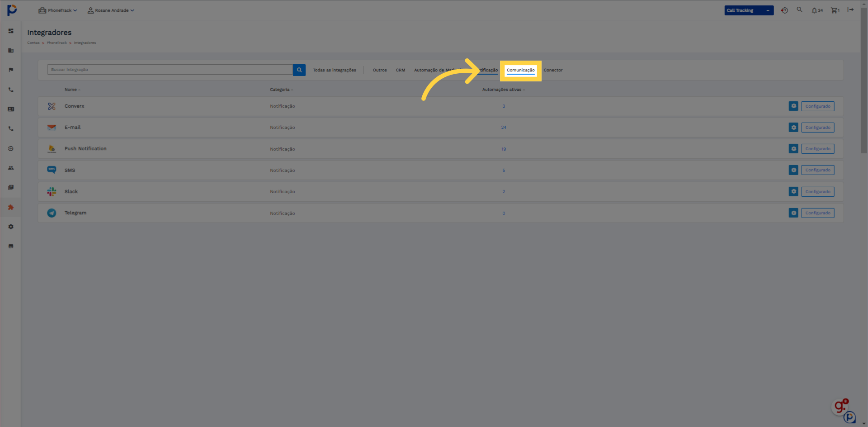Click Notificação category in E-mail row

click(283, 128)
